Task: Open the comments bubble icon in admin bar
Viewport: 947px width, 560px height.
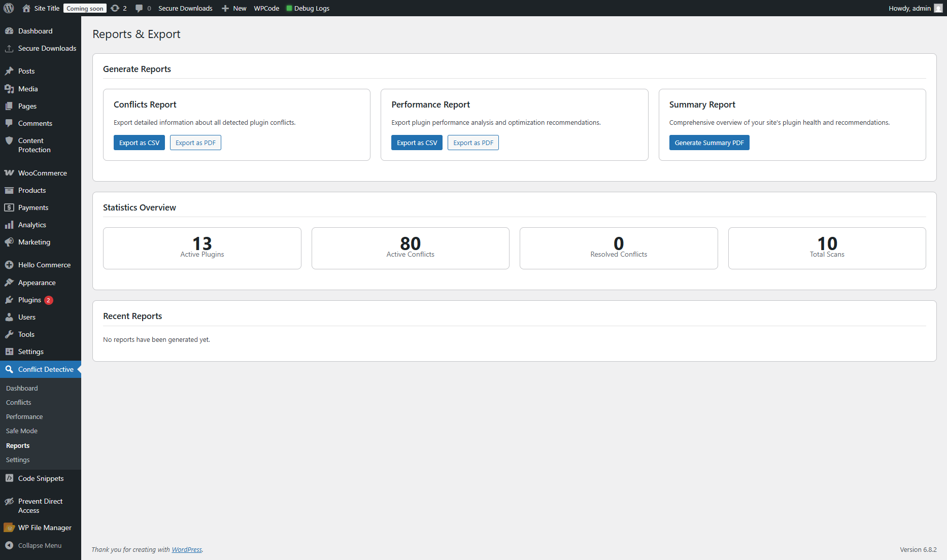Action: [x=139, y=8]
